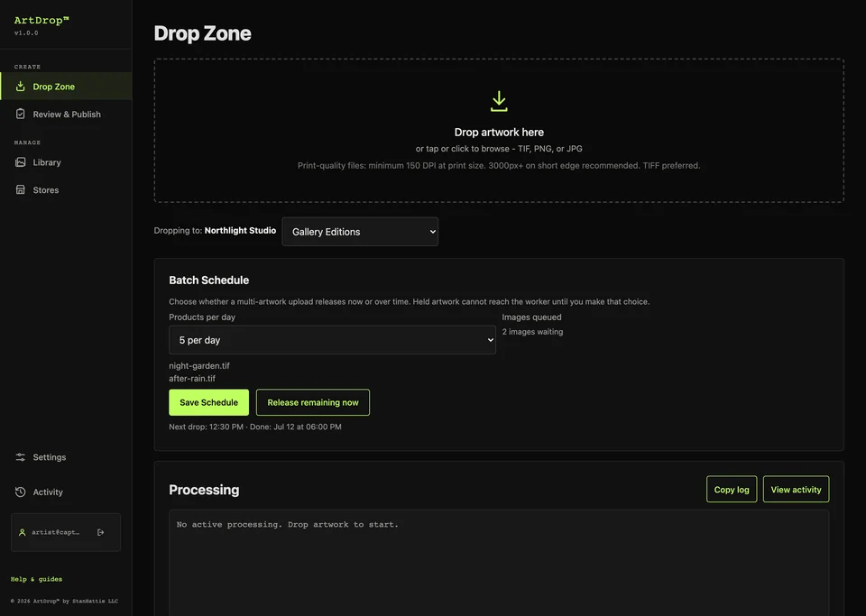Click the 2026 ArtDrop copyright text
Viewport: 866px width, 616px height.
coord(64,601)
